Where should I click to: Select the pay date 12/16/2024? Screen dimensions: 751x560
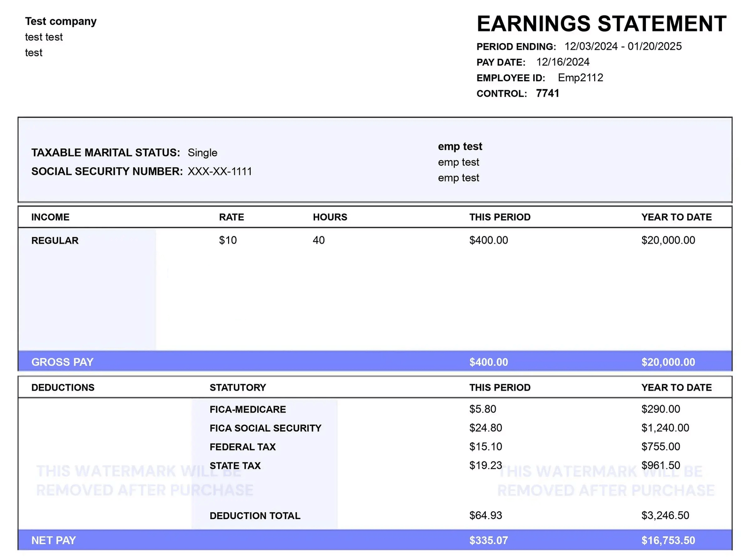point(563,62)
